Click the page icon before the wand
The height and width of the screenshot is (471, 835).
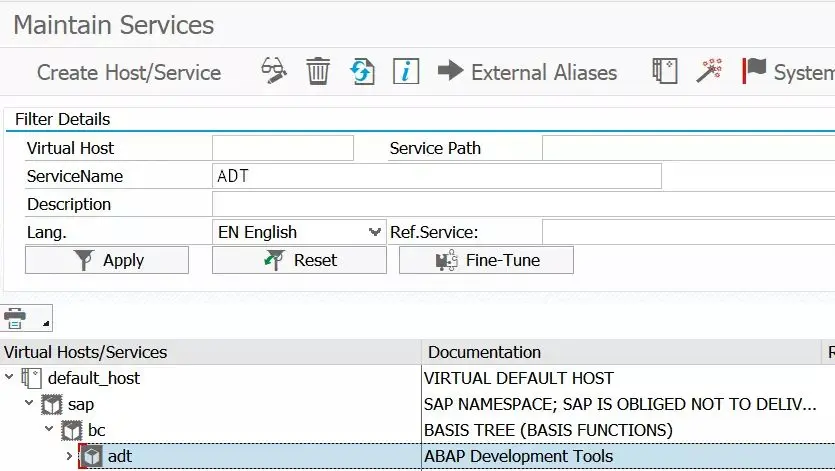[x=664, y=71]
